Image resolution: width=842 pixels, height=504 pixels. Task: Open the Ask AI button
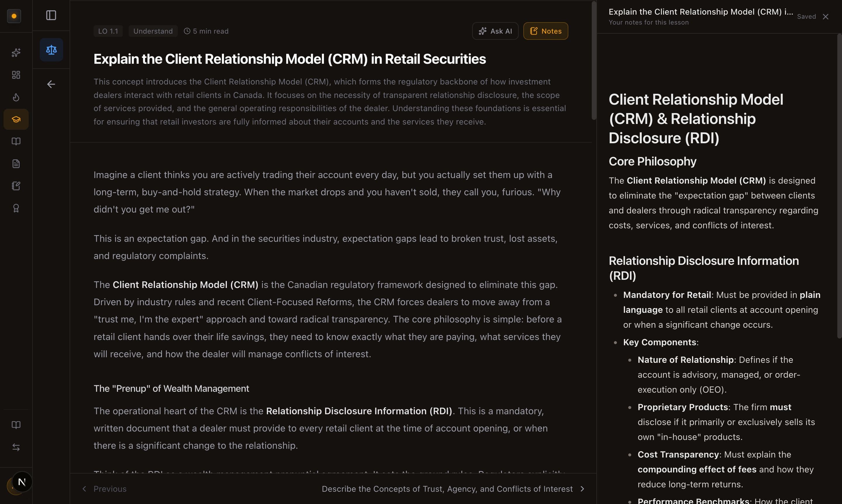coord(495,31)
